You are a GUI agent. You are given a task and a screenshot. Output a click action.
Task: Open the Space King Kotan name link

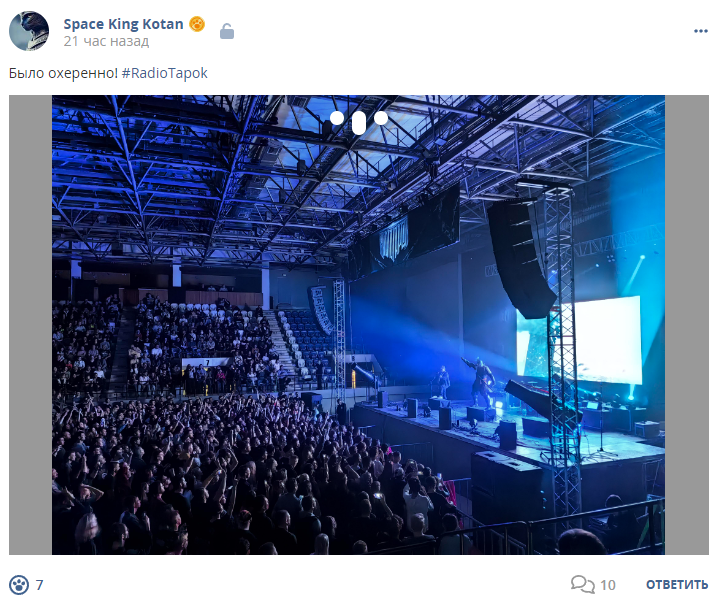tap(124, 24)
